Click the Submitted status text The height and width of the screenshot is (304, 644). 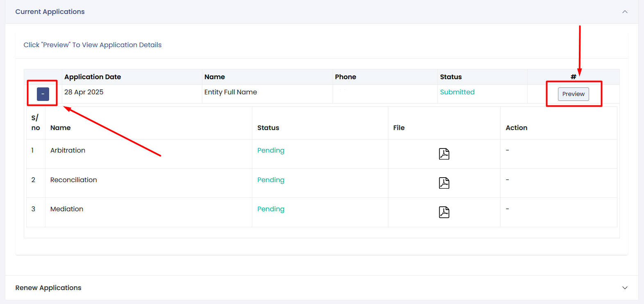pos(457,92)
